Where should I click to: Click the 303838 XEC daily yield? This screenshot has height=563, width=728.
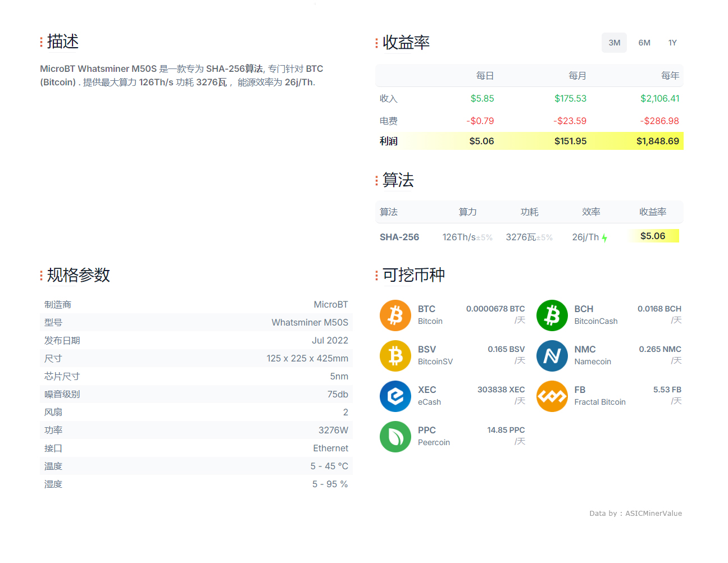(501, 390)
